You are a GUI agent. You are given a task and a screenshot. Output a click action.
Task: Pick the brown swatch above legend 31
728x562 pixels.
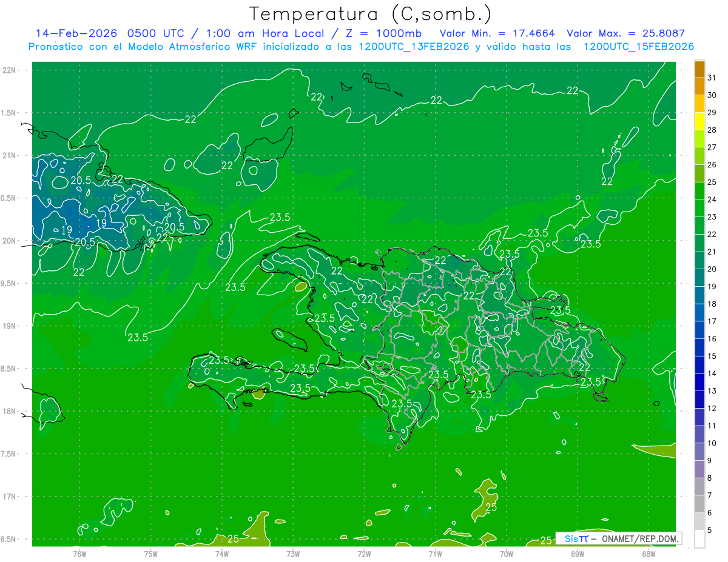pyautogui.click(x=699, y=69)
